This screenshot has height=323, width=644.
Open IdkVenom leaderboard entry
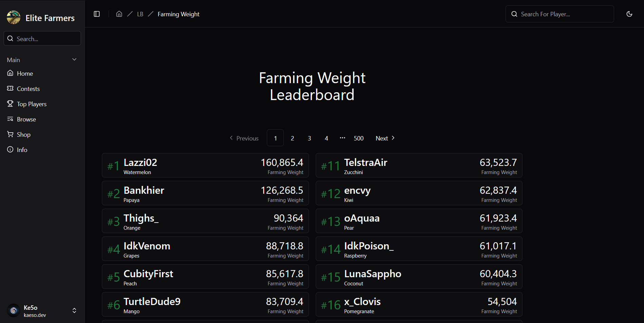pyautogui.click(x=205, y=249)
